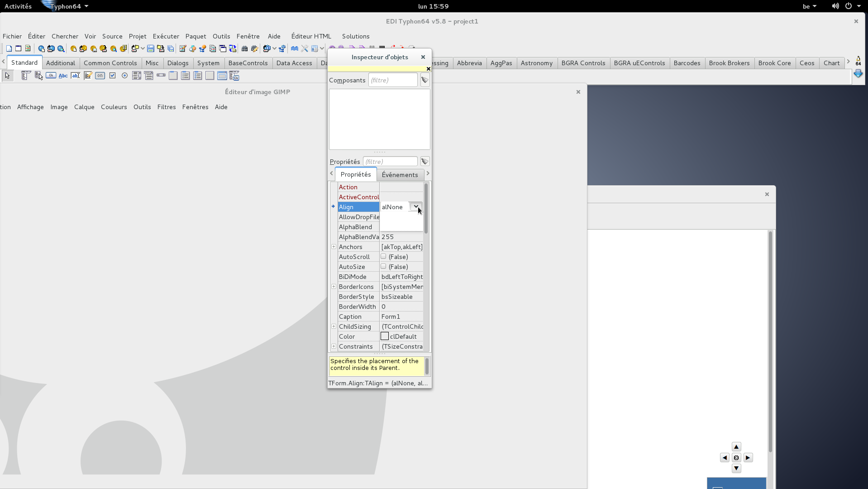Pick the TScrollBar component icon
Screen dimensions: 868x489
coord(161,76)
